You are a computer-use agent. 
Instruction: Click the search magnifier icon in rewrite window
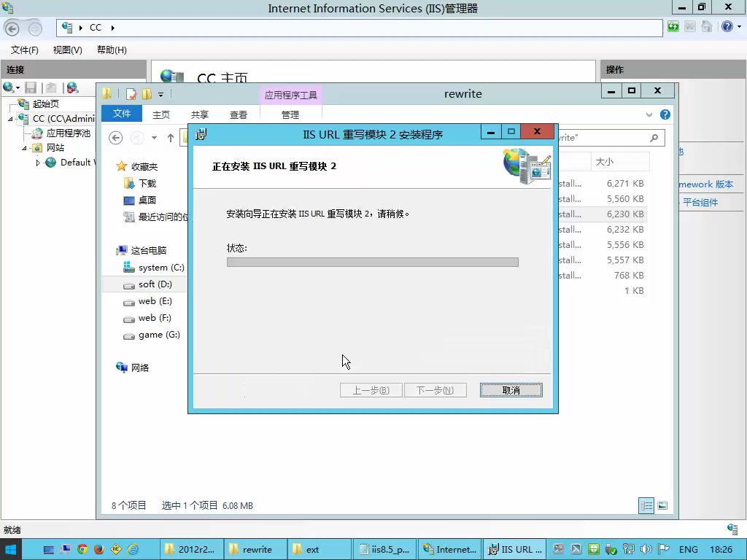(x=654, y=138)
